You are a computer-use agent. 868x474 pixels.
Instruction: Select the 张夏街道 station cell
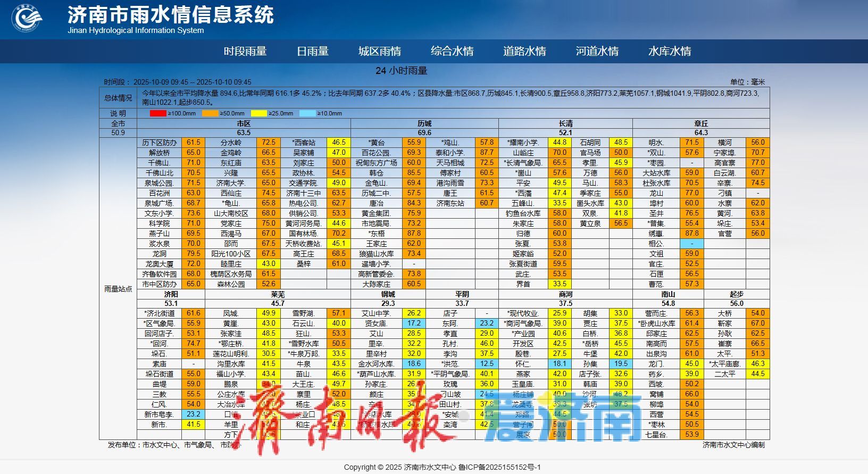click(x=523, y=264)
